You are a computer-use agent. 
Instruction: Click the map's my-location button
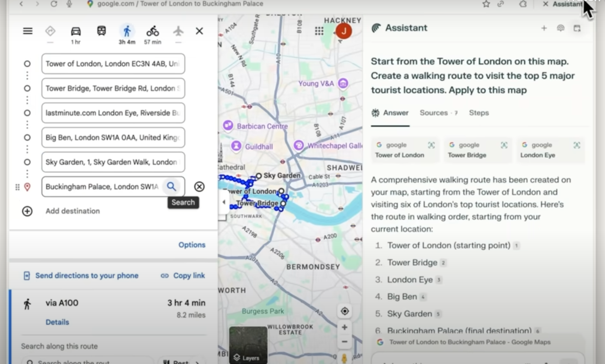pos(345,311)
